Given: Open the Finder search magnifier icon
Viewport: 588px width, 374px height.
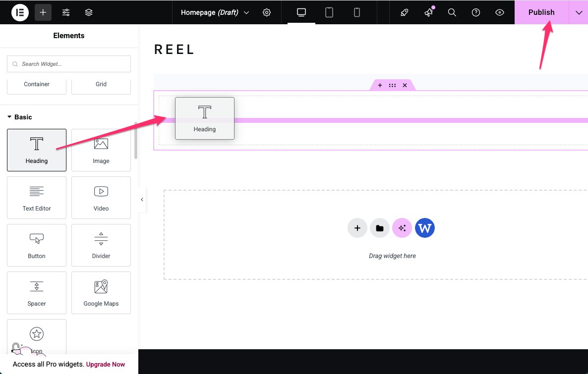Looking at the screenshot, I should [x=452, y=12].
